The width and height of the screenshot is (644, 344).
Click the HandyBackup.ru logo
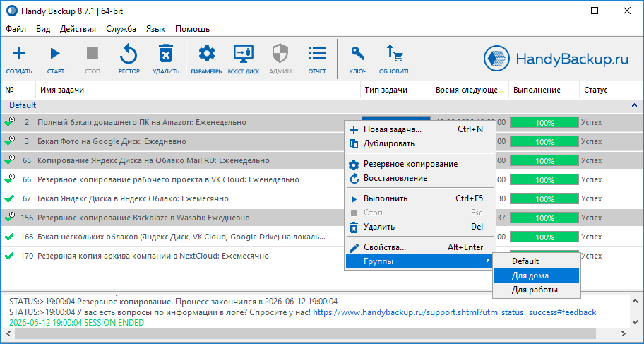[x=556, y=59]
